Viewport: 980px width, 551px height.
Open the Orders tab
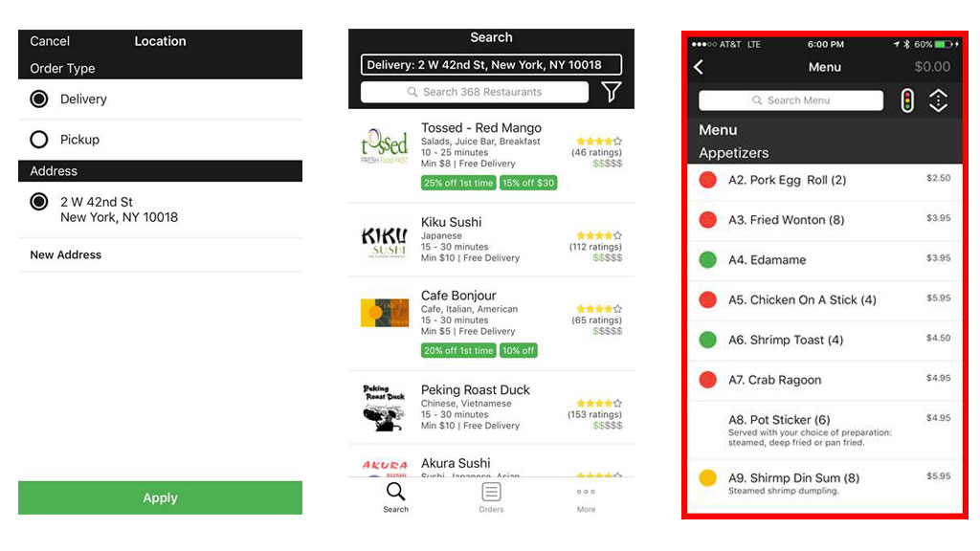pos(491,496)
